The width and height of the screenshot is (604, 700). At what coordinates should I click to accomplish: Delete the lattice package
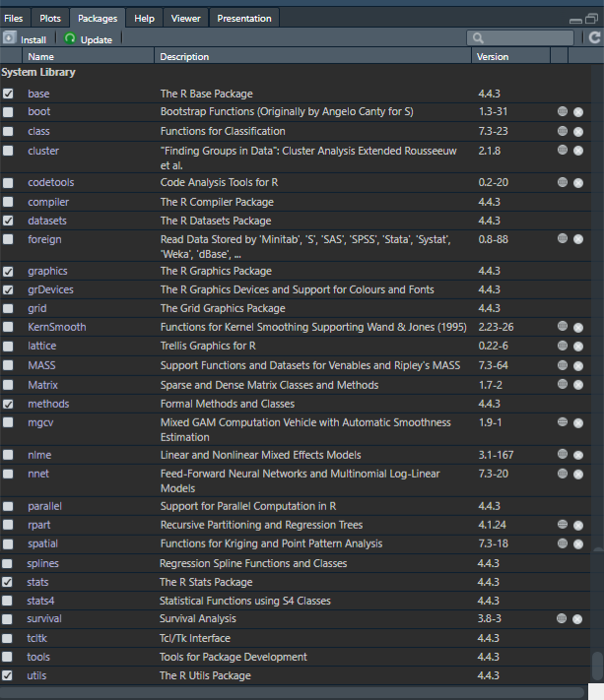(x=578, y=347)
